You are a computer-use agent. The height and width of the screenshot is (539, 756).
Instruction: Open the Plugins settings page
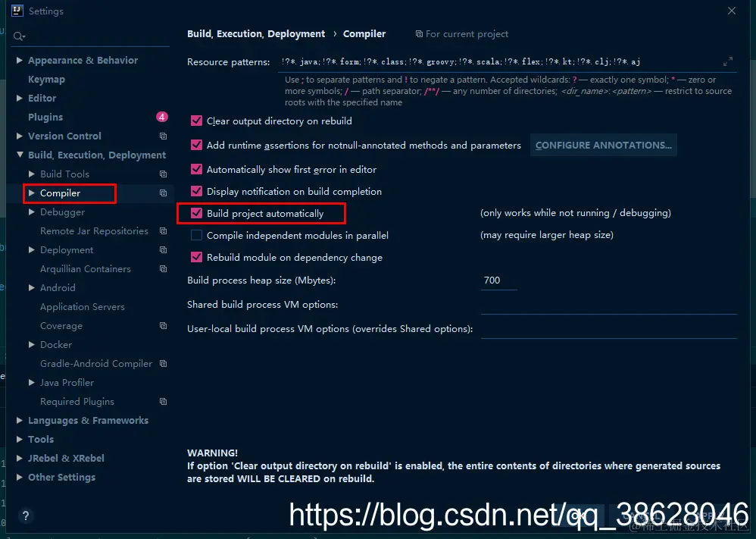point(45,118)
